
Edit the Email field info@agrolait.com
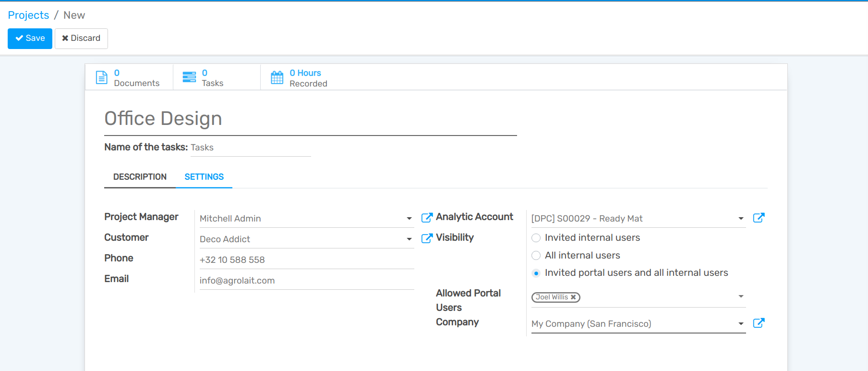pos(307,281)
